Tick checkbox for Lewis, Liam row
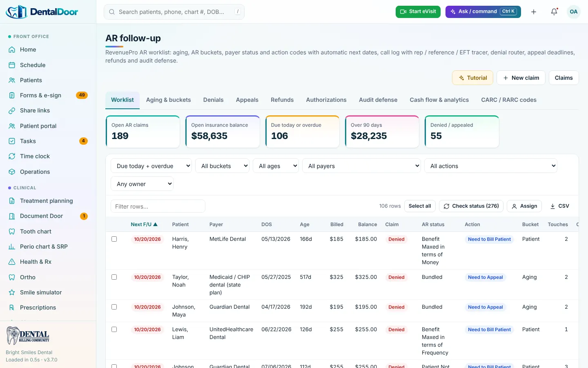The width and height of the screenshot is (588, 368). point(114,330)
